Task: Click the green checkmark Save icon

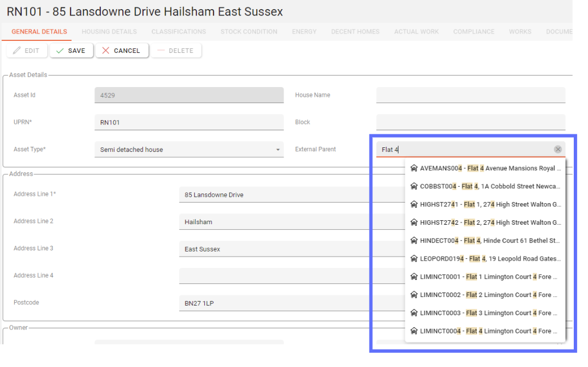Action: pyautogui.click(x=59, y=51)
